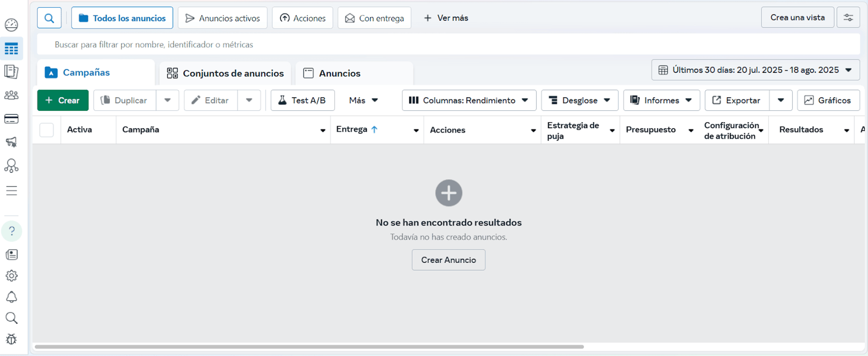Expand the Exportar options arrow
The image size is (868, 356).
click(781, 100)
